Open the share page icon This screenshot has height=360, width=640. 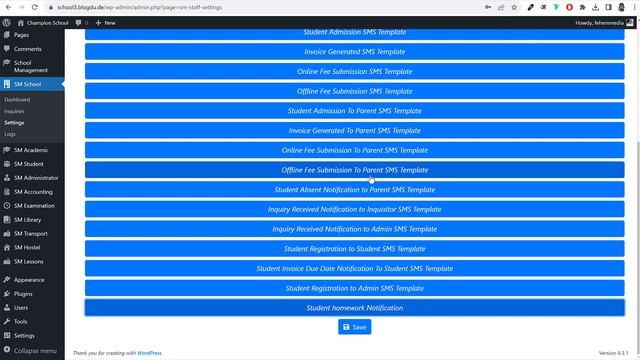pyautogui.click(x=501, y=7)
